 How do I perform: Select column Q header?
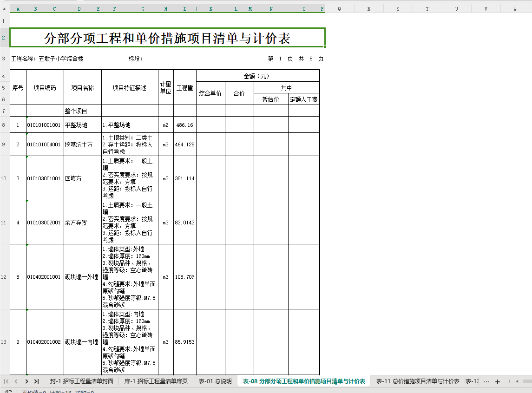point(340,9)
